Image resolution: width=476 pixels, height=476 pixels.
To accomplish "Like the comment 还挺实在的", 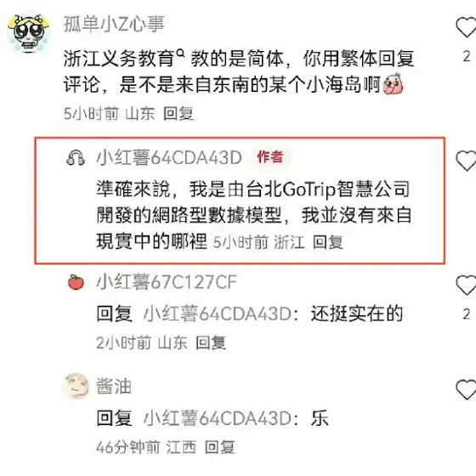I will click(x=466, y=285).
